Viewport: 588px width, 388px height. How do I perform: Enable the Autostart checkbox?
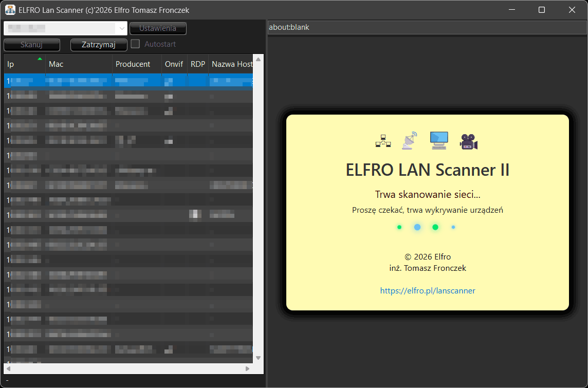point(135,44)
